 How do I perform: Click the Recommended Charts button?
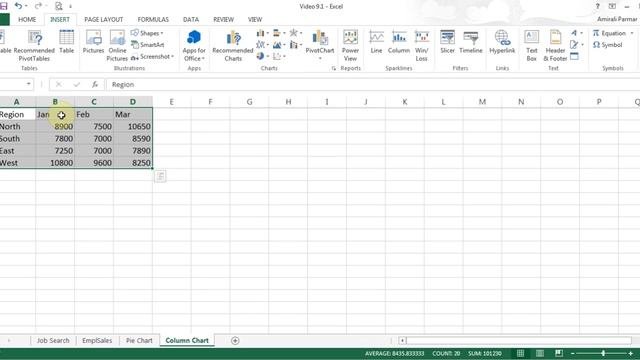click(233, 46)
